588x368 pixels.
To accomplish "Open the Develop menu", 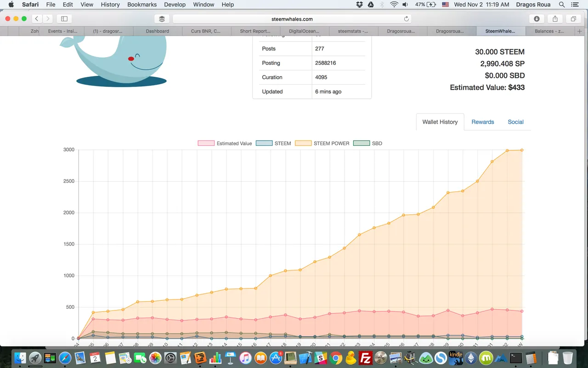I will tap(175, 5).
